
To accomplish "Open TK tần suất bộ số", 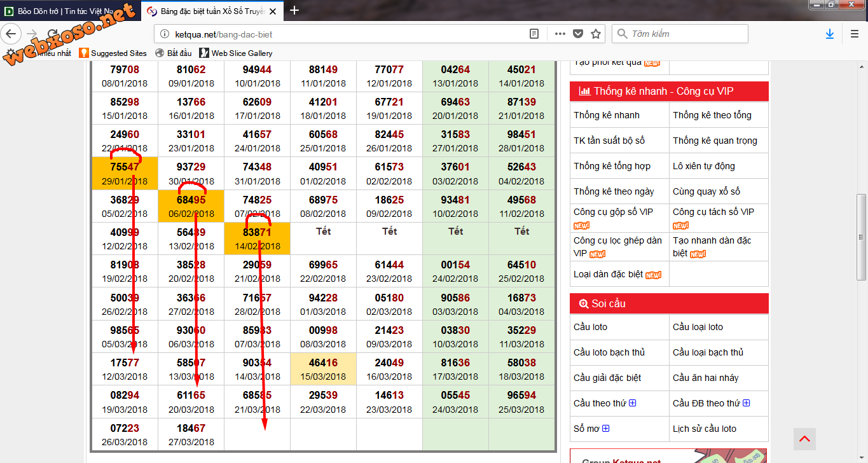I will [609, 141].
